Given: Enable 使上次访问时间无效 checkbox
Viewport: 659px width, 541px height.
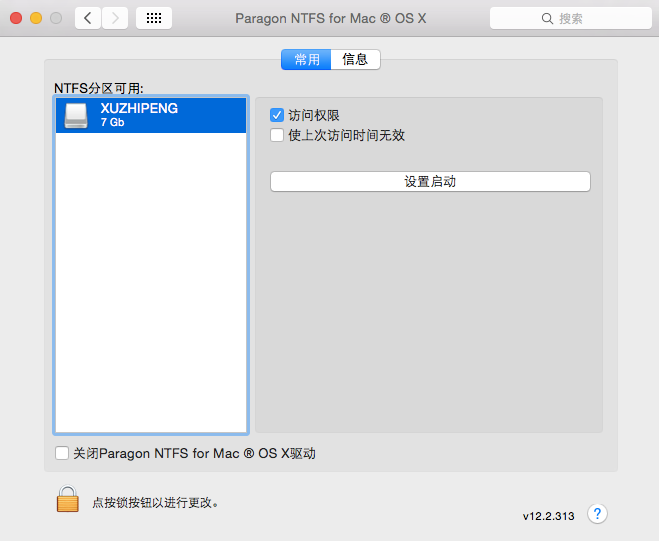Looking at the screenshot, I should (277, 135).
